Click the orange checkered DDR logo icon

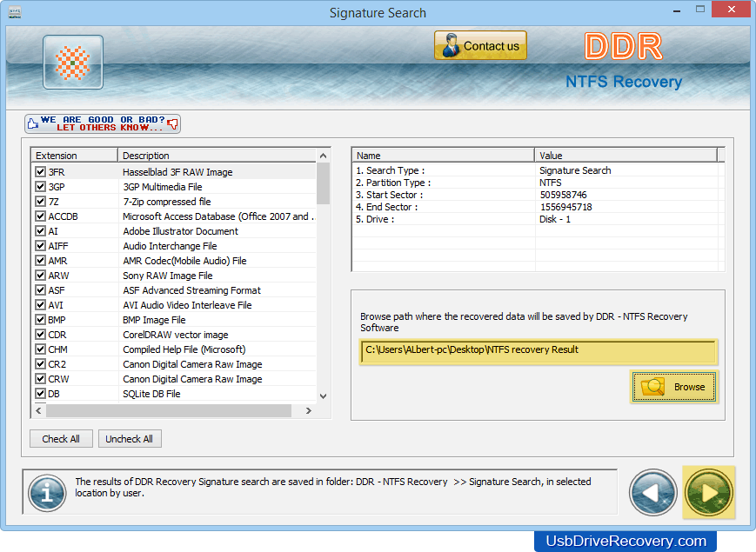tap(73, 62)
